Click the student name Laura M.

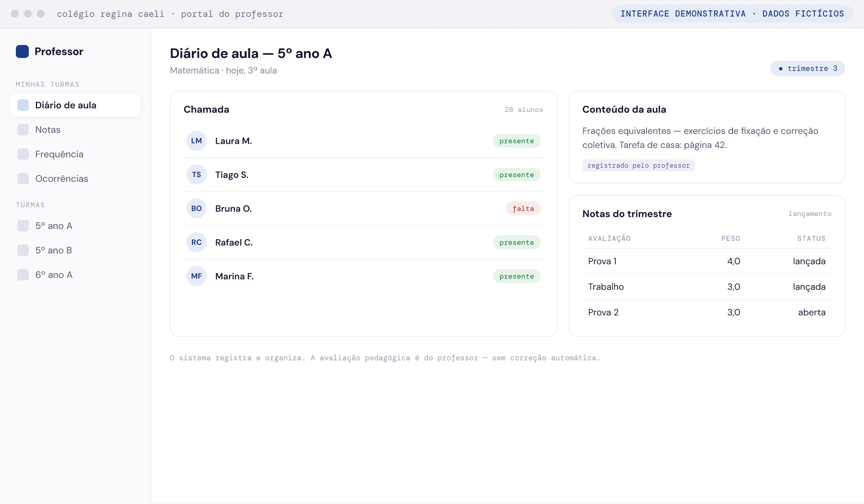(234, 141)
